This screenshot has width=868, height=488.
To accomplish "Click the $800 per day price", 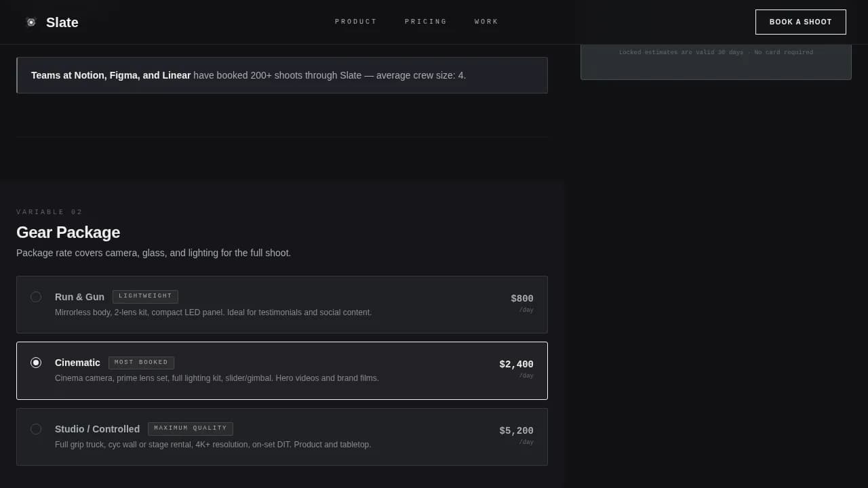I will (x=522, y=298).
